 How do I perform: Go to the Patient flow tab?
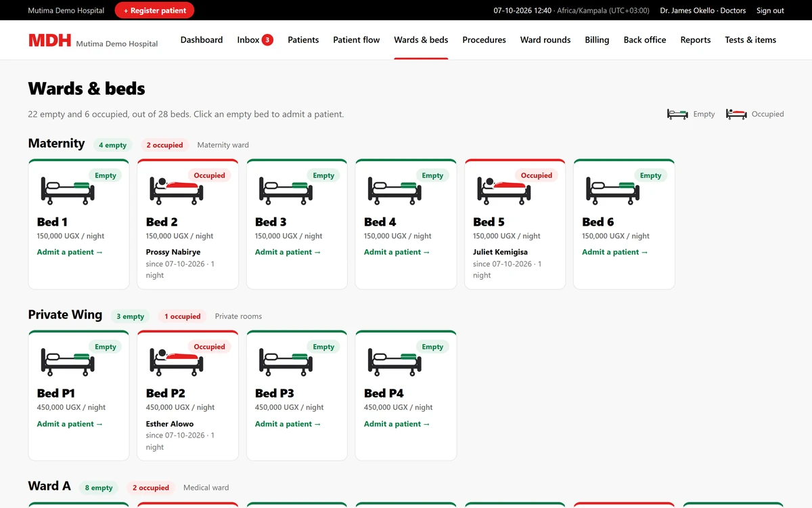tap(357, 40)
